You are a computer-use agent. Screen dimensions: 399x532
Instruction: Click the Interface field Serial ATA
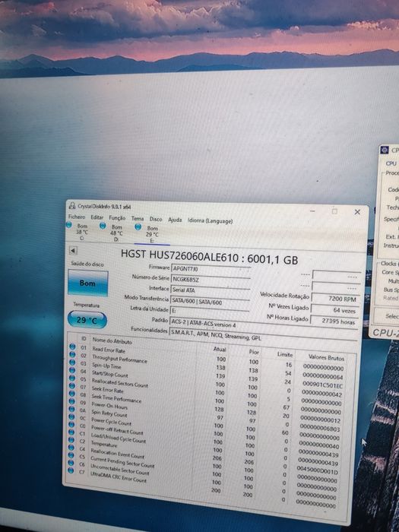tap(210, 290)
